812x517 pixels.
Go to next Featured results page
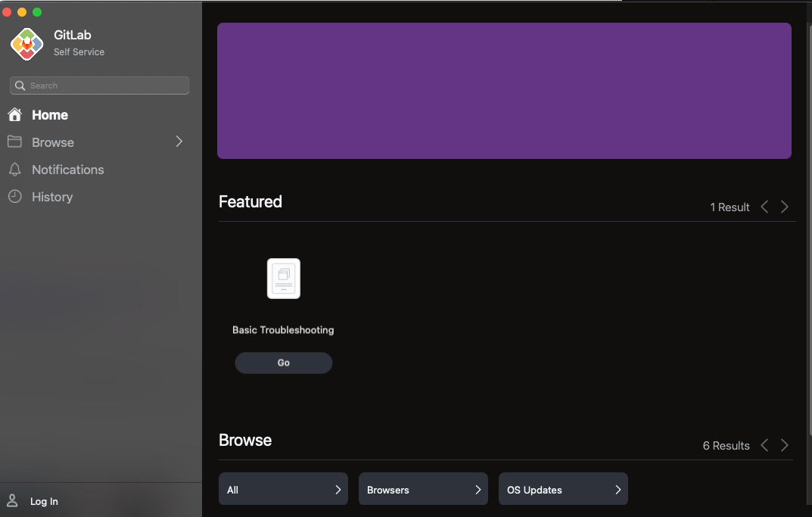pos(785,207)
